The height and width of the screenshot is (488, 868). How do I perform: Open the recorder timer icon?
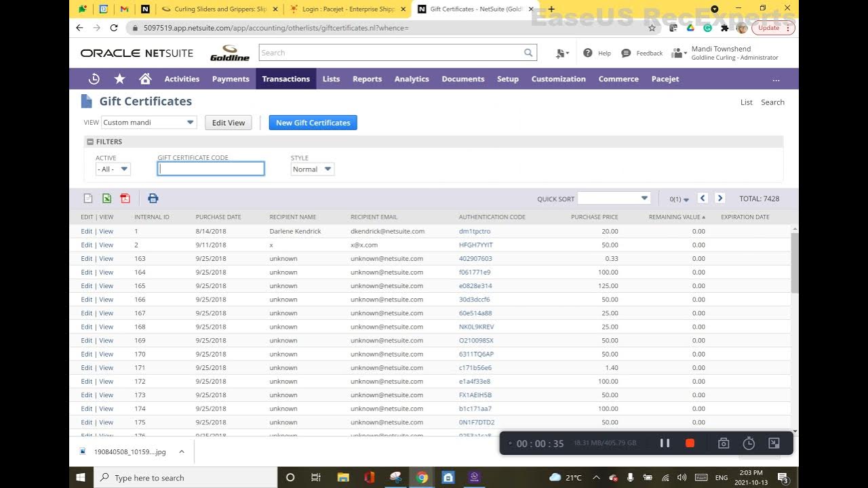coord(749,443)
